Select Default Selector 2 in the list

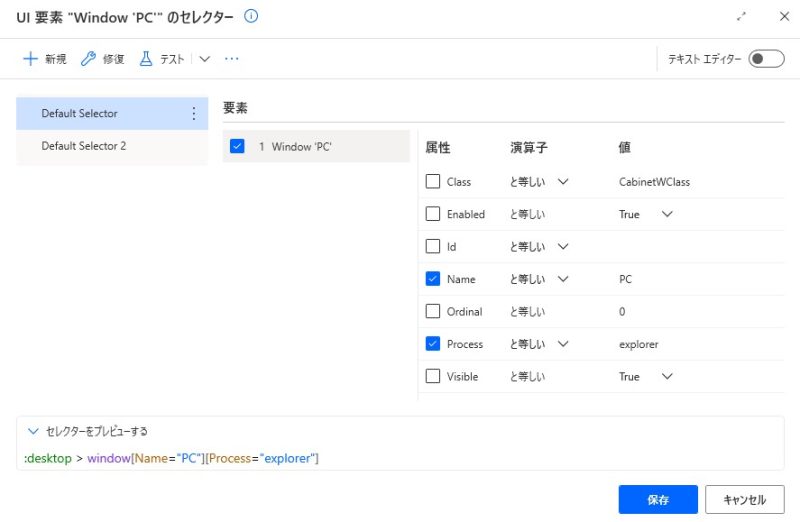(84, 146)
